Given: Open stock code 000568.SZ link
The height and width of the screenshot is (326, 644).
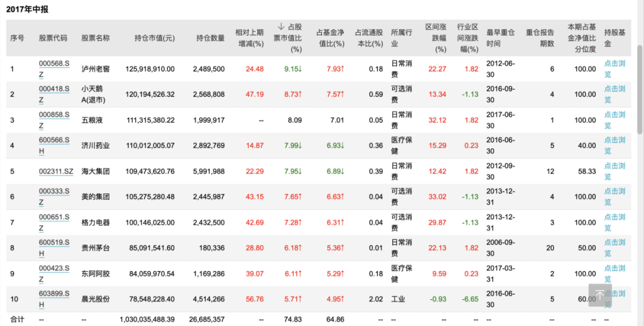Looking at the screenshot, I should pos(54,69).
